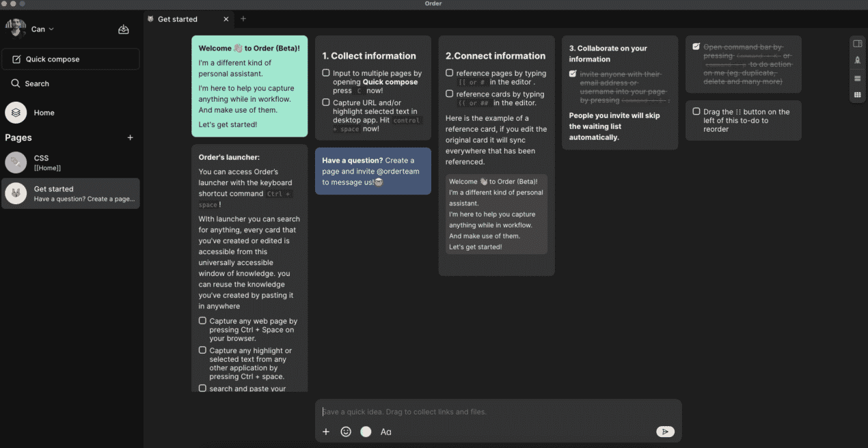Close the Get started tab
The image size is (868, 448).
(x=226, y=19)
